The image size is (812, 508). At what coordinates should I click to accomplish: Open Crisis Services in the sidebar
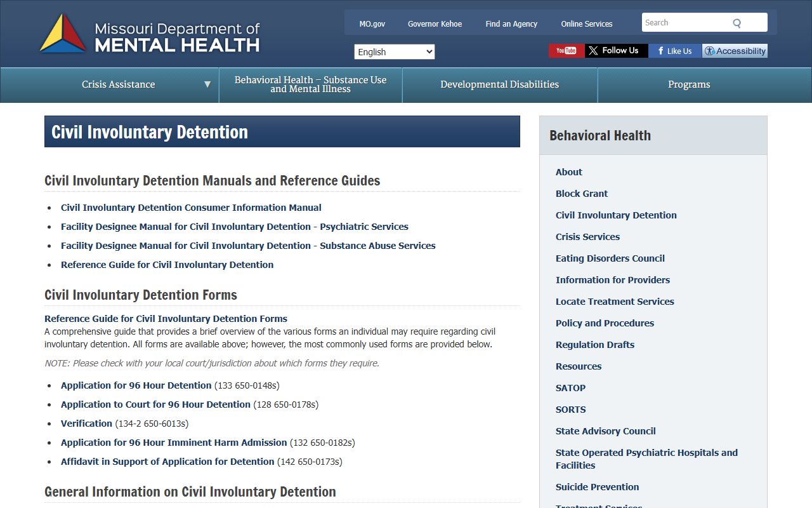point(587,237)
